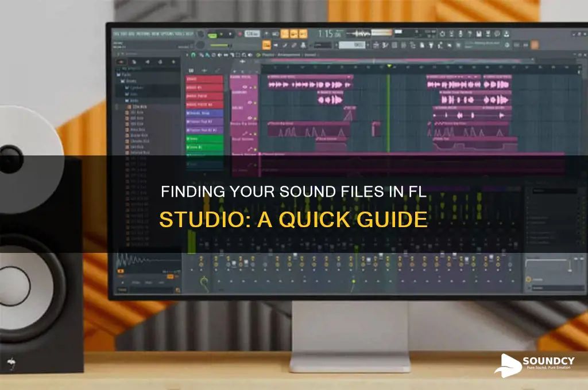The height and width of the screenshot is (390, 588).
Task: Arm the red record button
Action: click(x=239, y=34)
